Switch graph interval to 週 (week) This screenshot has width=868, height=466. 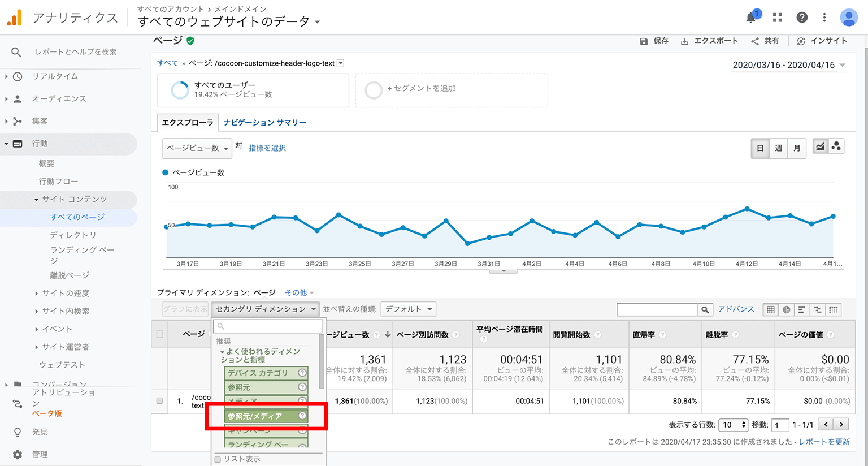[779, 148]
